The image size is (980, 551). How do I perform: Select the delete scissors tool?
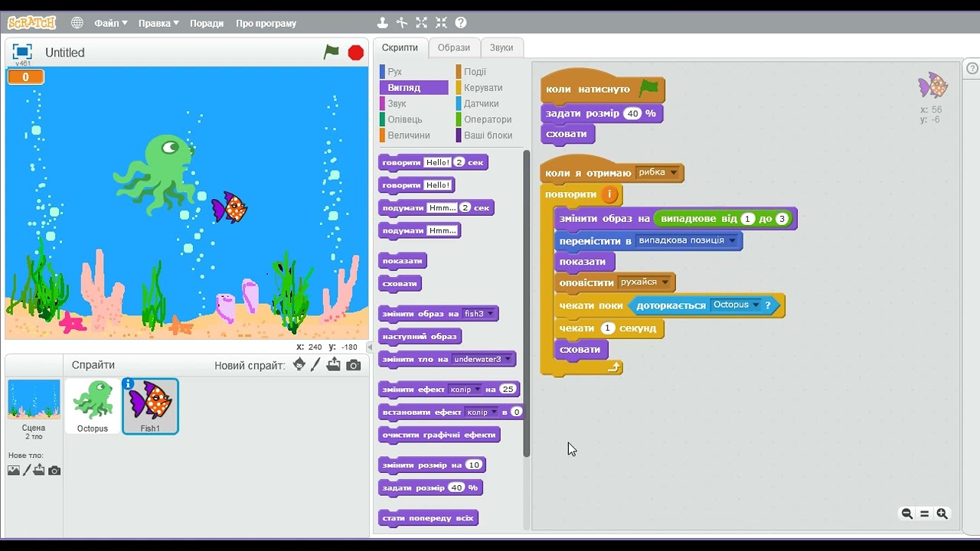[x=402, y=23]
